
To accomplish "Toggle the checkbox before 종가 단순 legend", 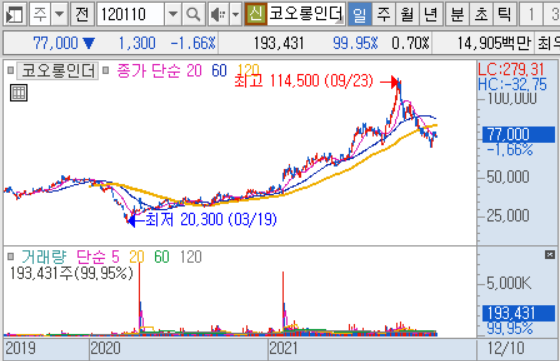I will pos(106,70).
